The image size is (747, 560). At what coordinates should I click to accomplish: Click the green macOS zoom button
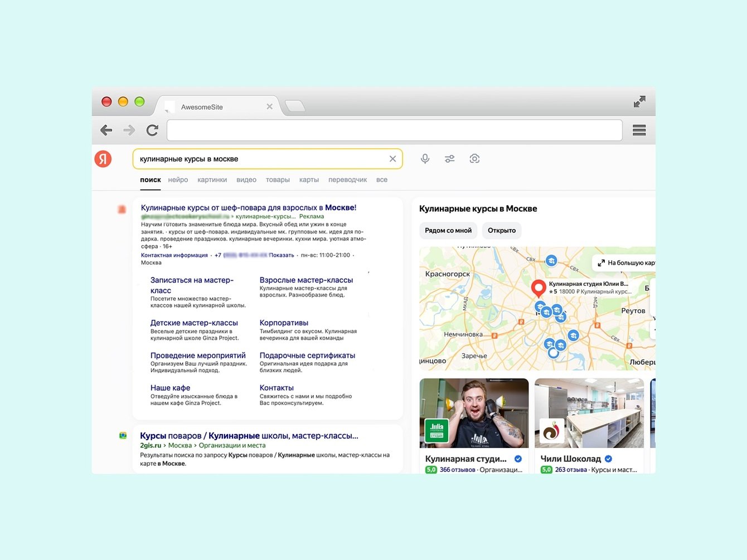pyautogui.click(x=139, y=101)
